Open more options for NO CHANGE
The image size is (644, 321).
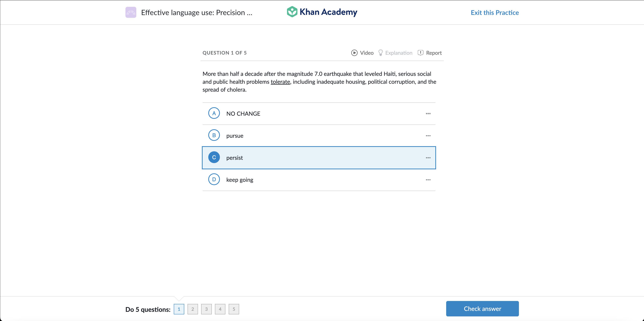[x=428, y=113]
